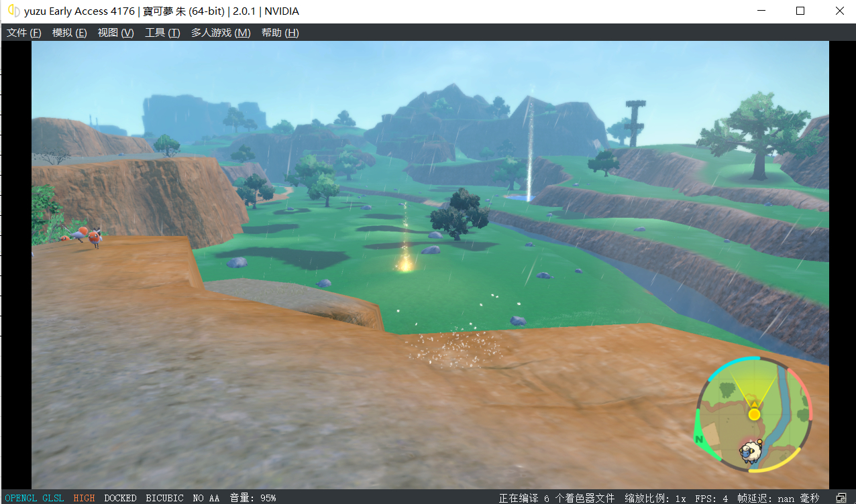Click the TAS status icon at bottom right

pyautogui.click(x=841, y=498)
